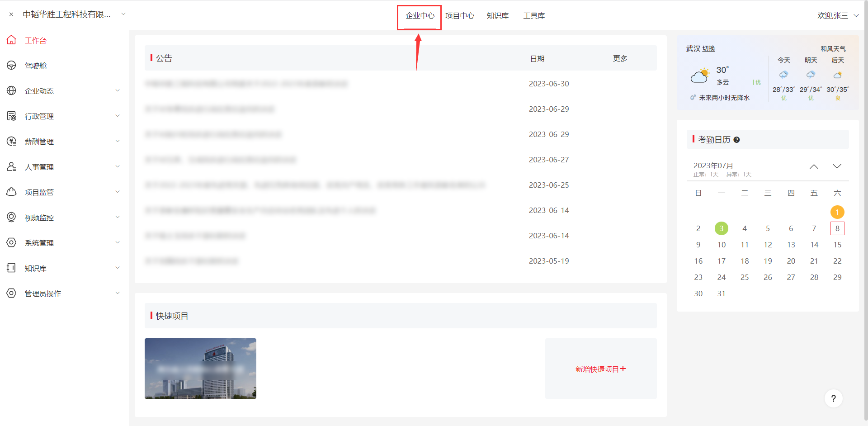Switch to the 项目中心 top tab
The image size is (868, 426).
click(460, 16)
